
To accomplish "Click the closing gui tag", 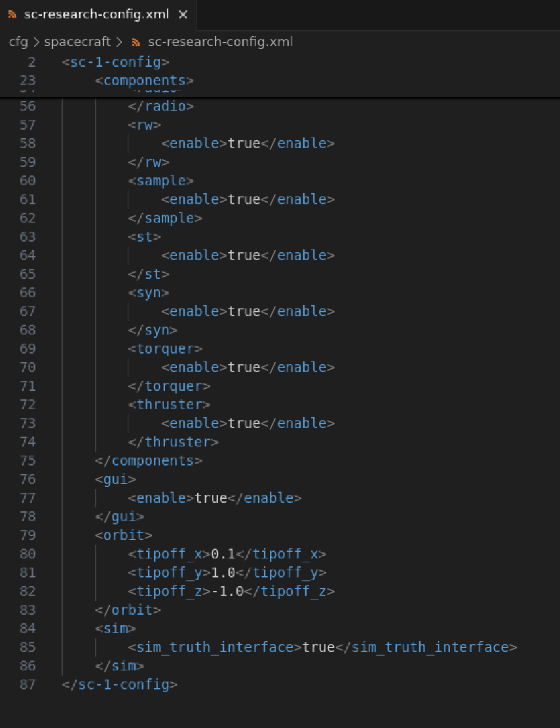I will click(x=119, y=517).
